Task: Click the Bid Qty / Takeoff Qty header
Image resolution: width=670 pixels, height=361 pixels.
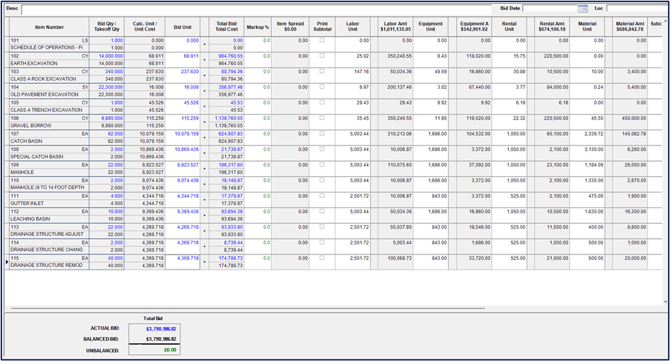Action: coord(107,27)
